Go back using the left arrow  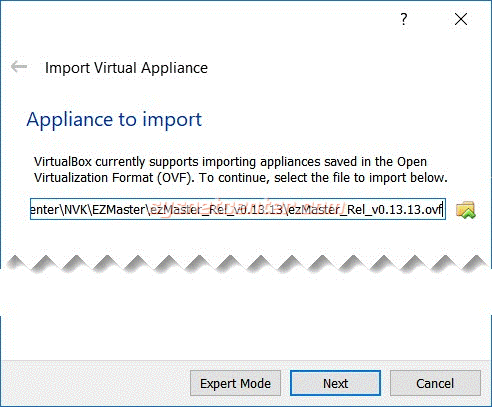tap(19, 67)
